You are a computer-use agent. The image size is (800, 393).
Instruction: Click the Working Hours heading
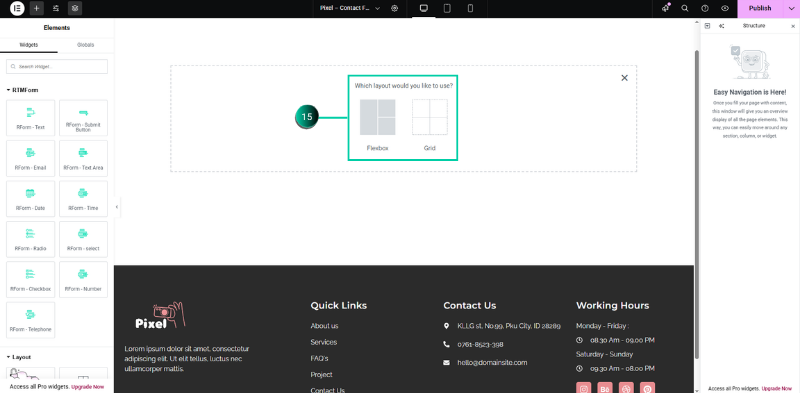(x=612, y=305)
